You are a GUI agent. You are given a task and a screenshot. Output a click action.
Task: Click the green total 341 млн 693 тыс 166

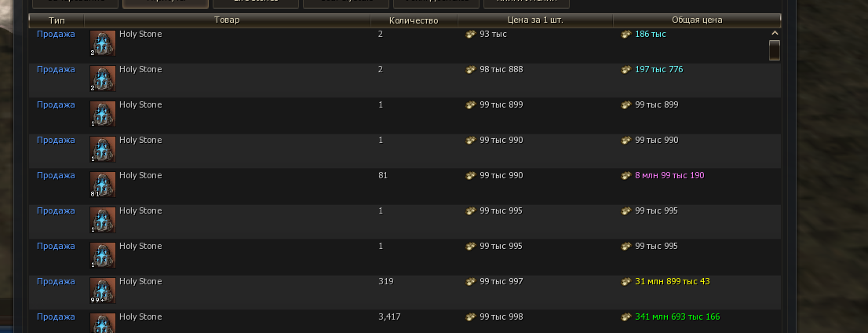pyautogui.click(x=677, y=317)
